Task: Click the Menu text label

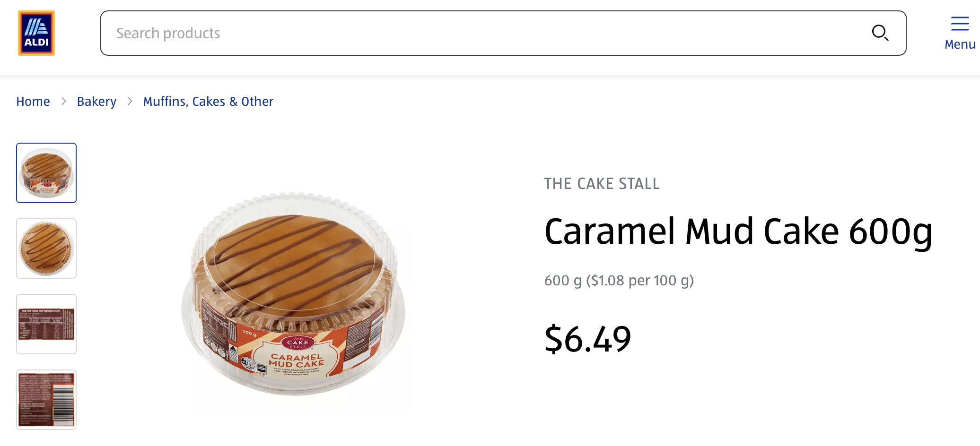Action: coord(960,44)
